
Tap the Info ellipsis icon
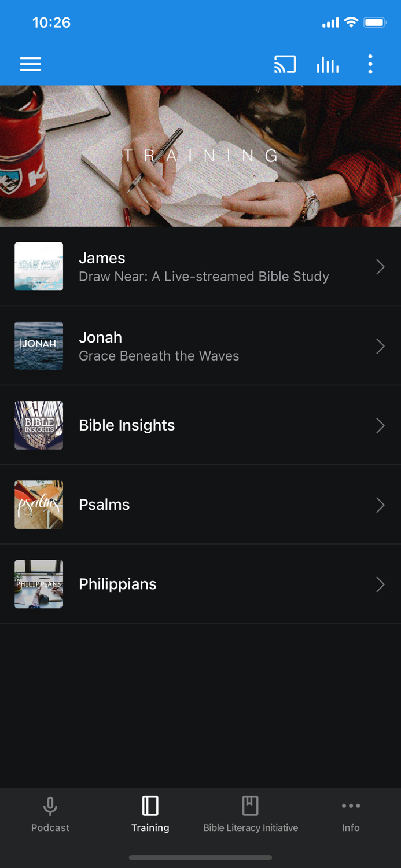pyautogui.click(x=351, y=806)
